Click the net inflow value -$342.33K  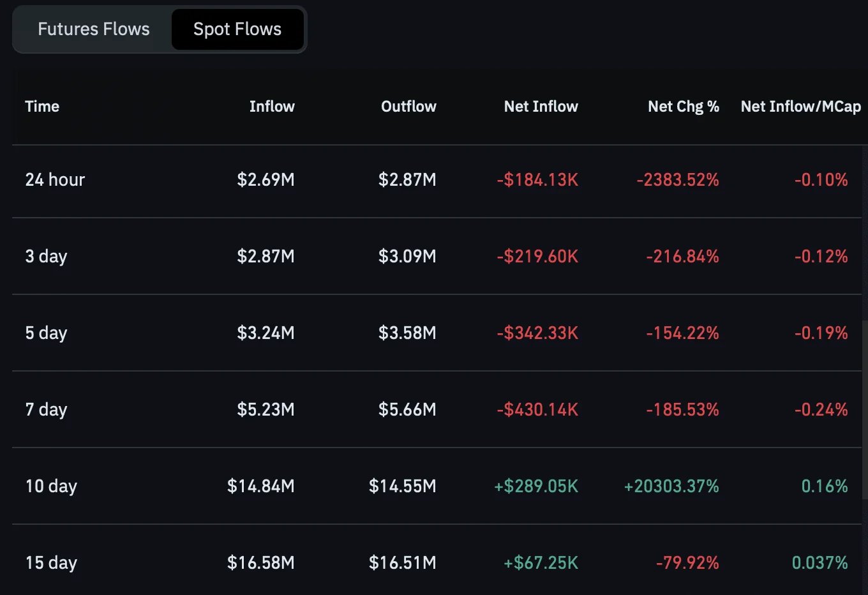click(x=537, y=333)
